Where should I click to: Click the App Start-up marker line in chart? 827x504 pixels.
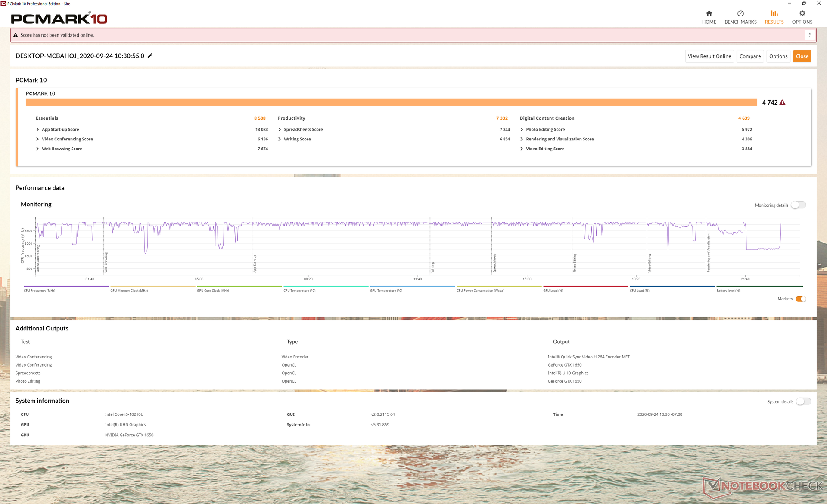pos(252,246)
